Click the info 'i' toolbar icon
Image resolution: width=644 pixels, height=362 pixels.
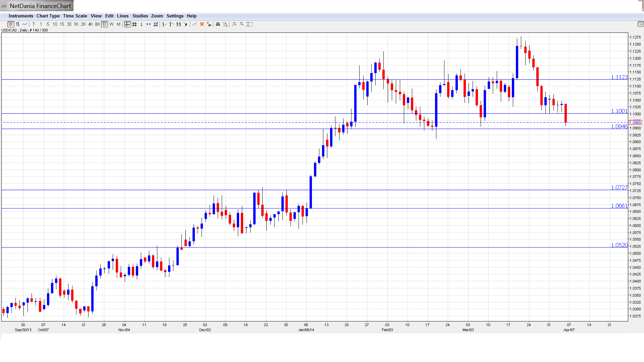pos(142,24)
